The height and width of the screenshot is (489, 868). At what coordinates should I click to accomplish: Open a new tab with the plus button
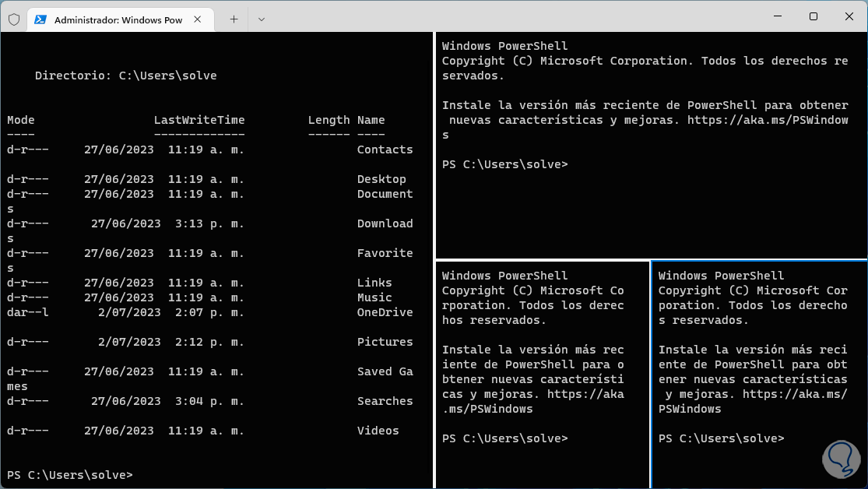(x=234, y=19)
